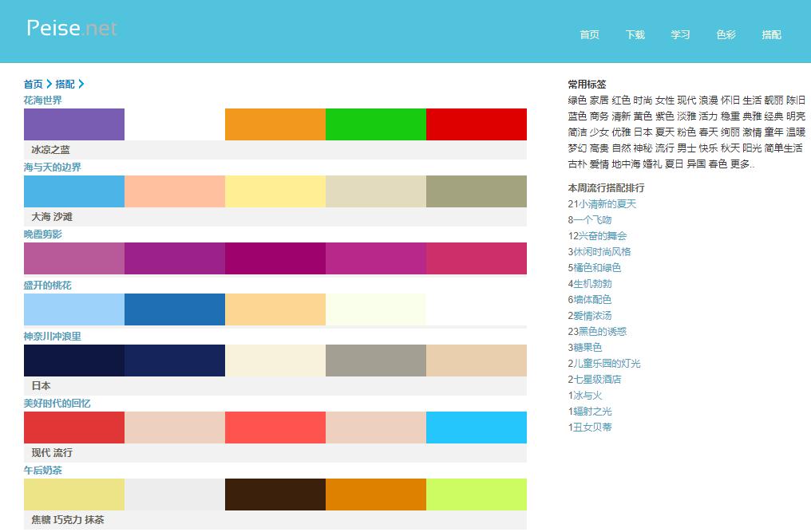Pick the bright green swatch in 花海世界
811x532 pixels.
coord(376,124)
